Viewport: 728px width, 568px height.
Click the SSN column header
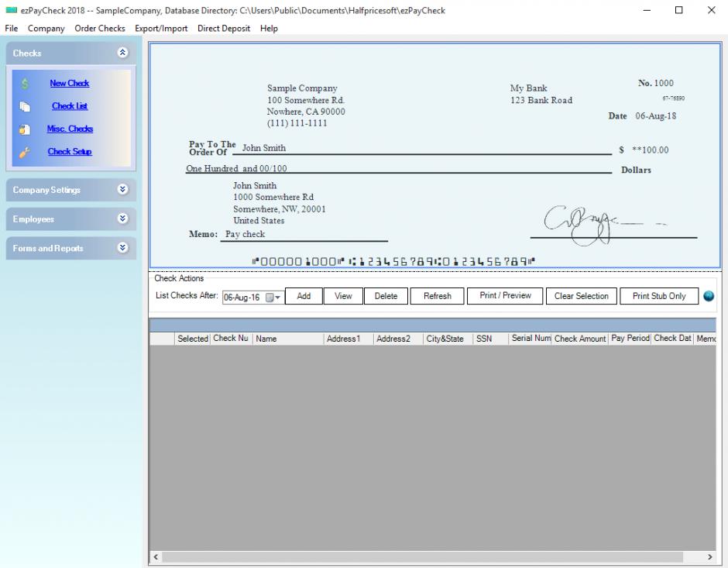[x=491, y=339]
